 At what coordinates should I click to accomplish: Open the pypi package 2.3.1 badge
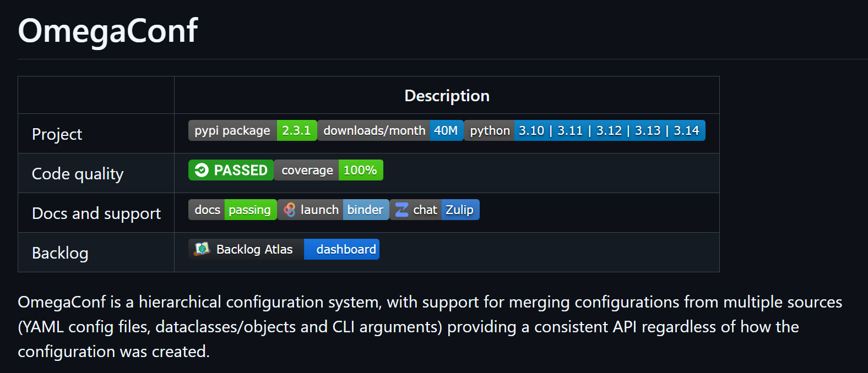253,130
